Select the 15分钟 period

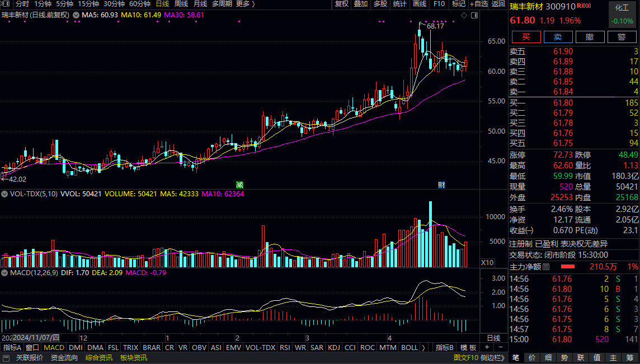click(x=88, y=4)
